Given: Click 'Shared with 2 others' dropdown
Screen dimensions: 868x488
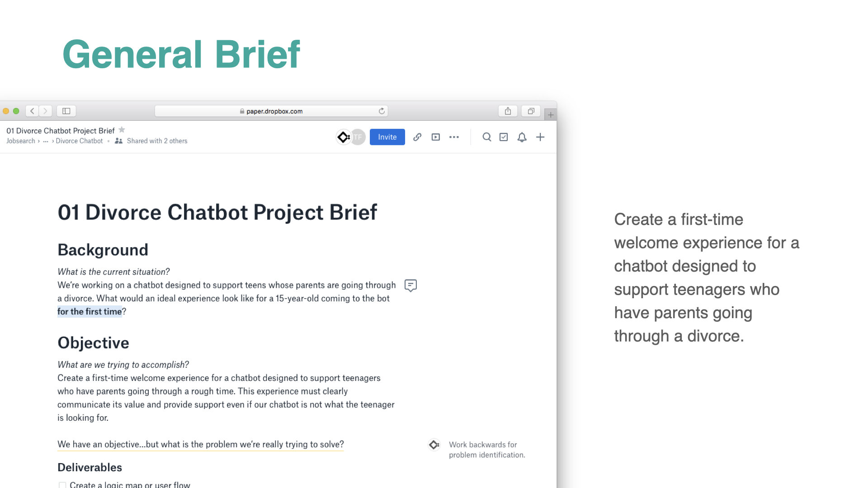Looking at the screenshot, I should [151, 141].
